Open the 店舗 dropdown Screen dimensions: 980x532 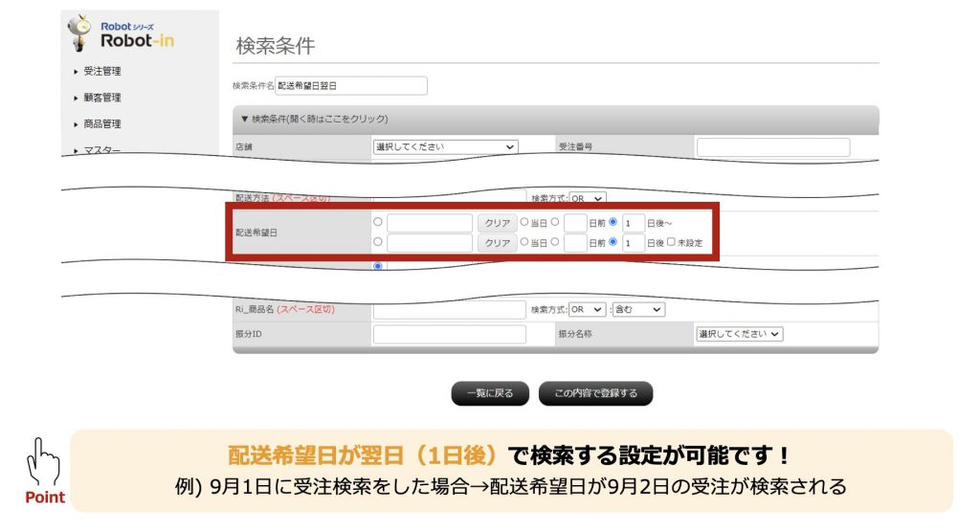tap(446, 147)
